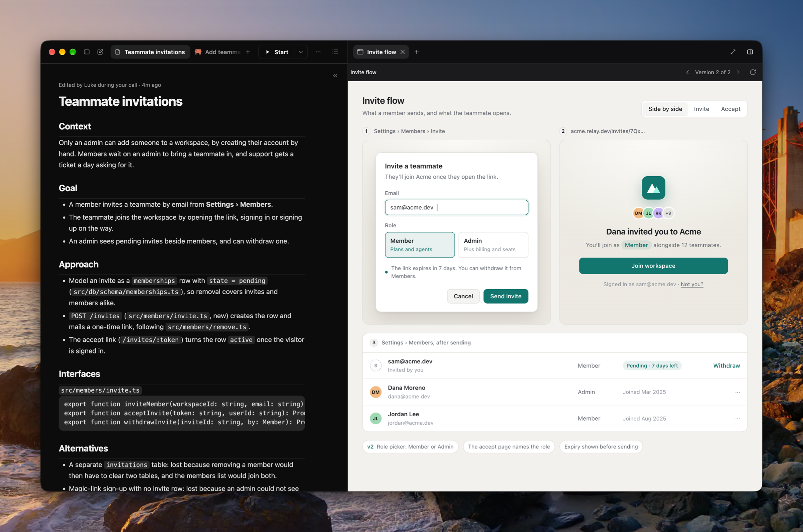Click the Email input field
This screenshot has width=803, height=532.
[456, 207]
